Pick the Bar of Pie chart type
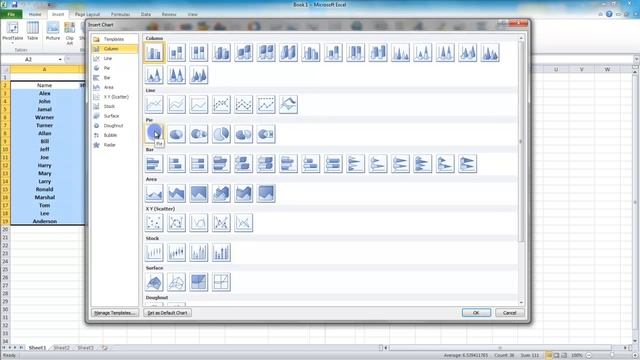Image resolution: width=640 pixels, height=360 pixels. click(266, 134)
